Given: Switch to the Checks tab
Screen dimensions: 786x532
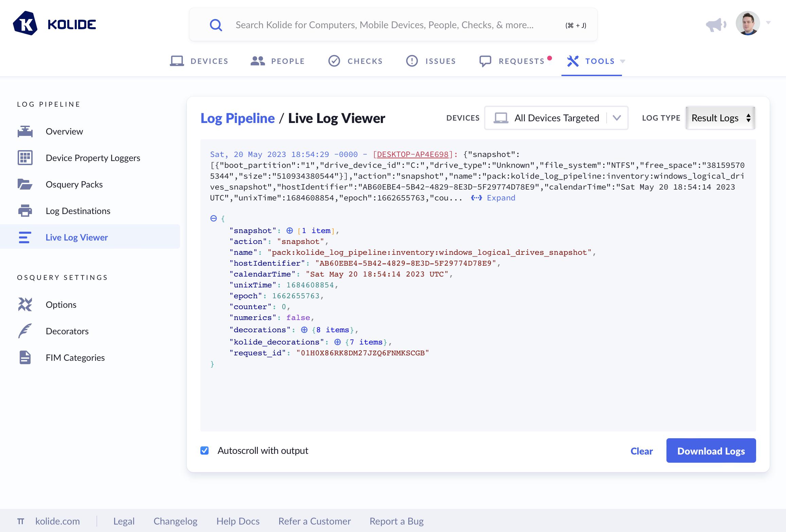Looking at the screenshot, I should pyautogui.click(x=356, y=61).
